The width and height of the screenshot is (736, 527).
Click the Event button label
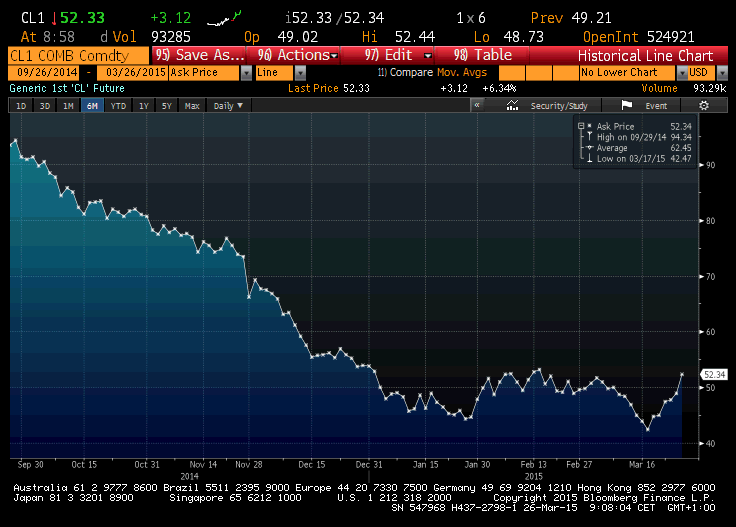tap(656, 106)
